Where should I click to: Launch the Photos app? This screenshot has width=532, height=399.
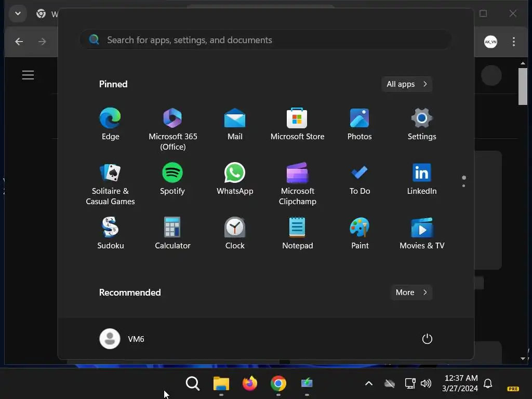(x=360, y=124)
